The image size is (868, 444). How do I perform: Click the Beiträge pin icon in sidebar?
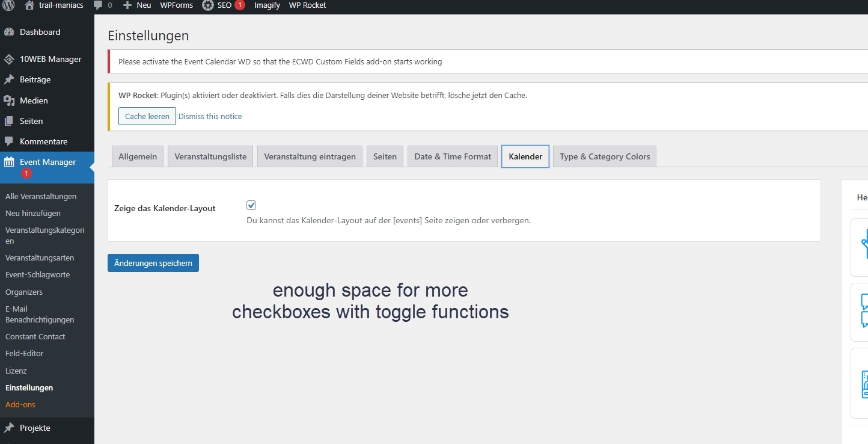[9, 79]
